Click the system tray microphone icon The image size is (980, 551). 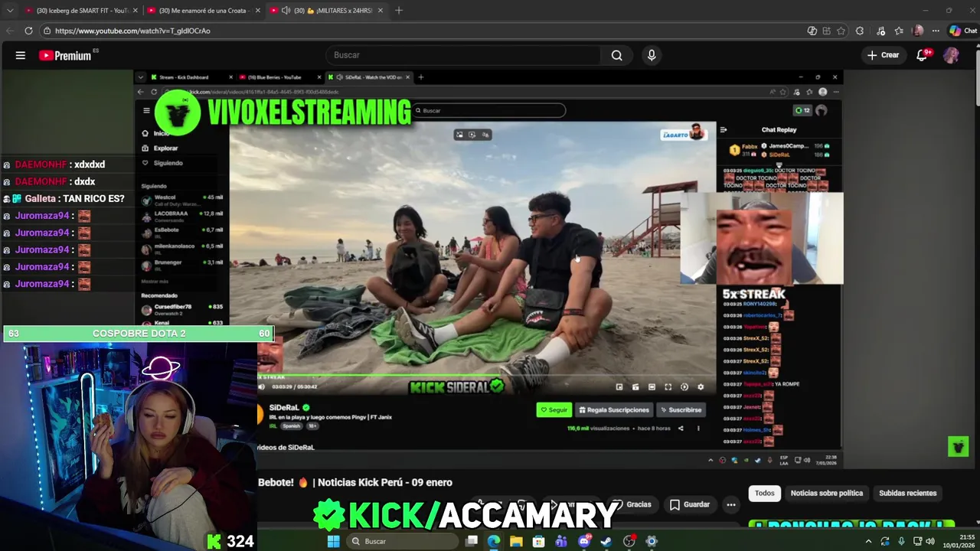tap(900, 541)
